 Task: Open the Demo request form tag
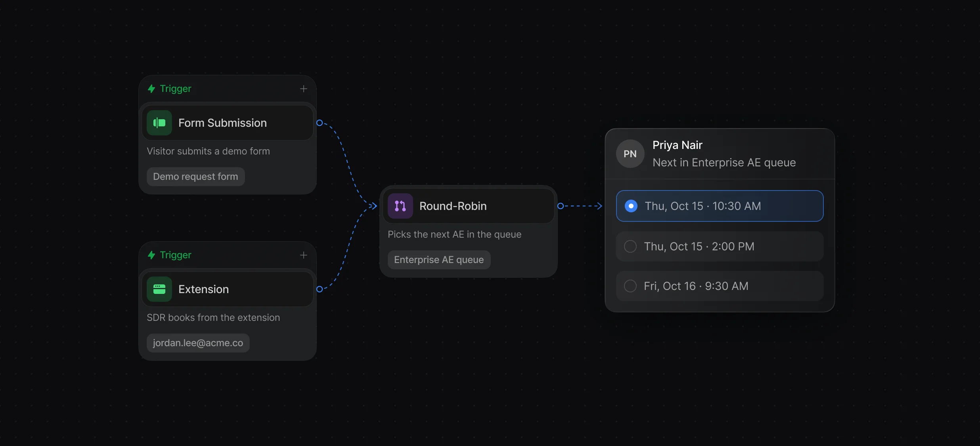click(196, 177)
